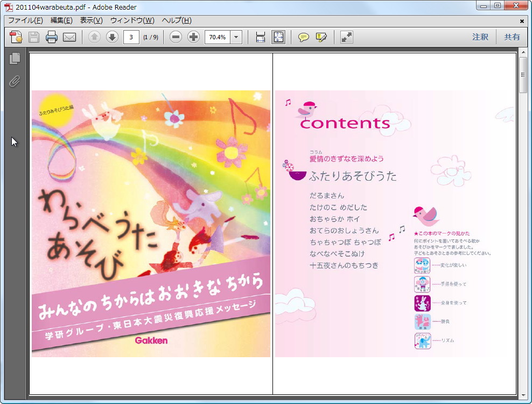532x404 pixels.
Task: Fit page to window width icon
Action: click(x=261, y=37)
